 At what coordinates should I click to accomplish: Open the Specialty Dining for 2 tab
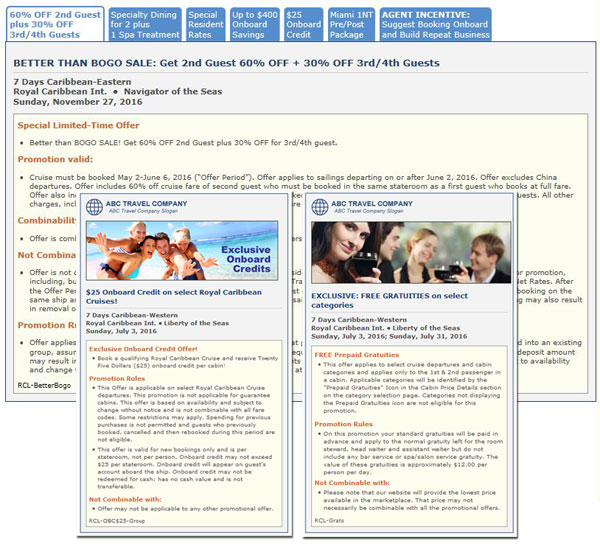145,24
